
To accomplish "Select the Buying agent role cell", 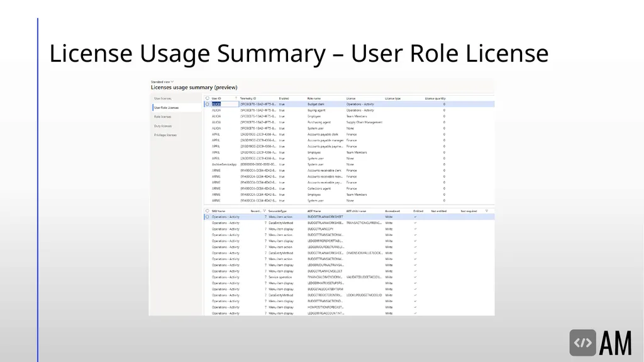I will 316,110.
